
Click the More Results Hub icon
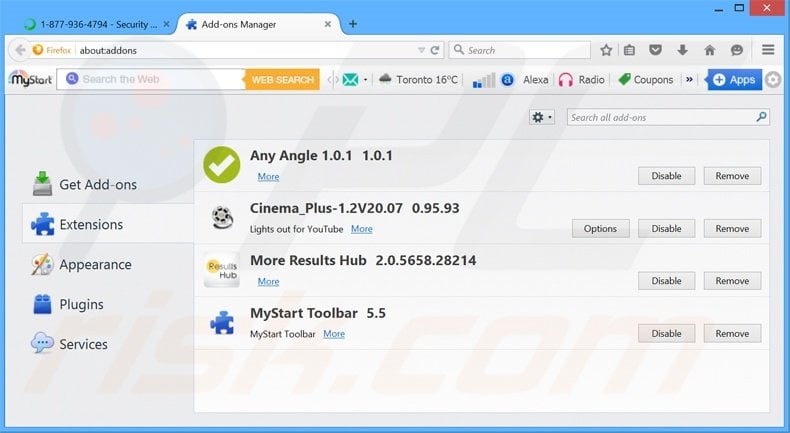tap(222, 270)
